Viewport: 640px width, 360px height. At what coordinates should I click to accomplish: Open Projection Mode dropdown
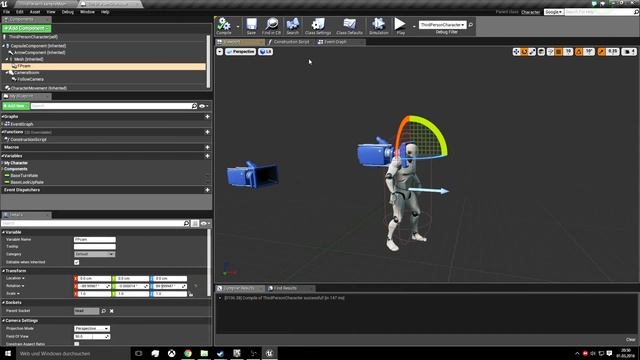click(92, 329)
